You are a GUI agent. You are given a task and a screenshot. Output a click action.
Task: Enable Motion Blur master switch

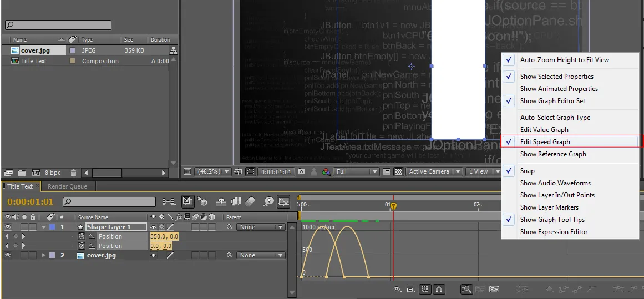coord(250,201)
